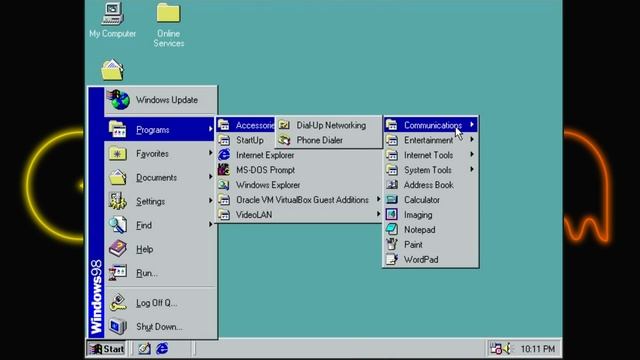640x360 pixels.
Task: Click the Imaging icon
Action: [x=392, y=215]
